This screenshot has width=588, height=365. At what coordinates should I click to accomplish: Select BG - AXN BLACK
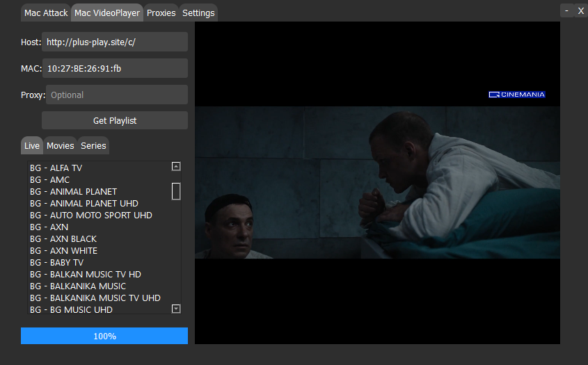[x=100, y=238]
